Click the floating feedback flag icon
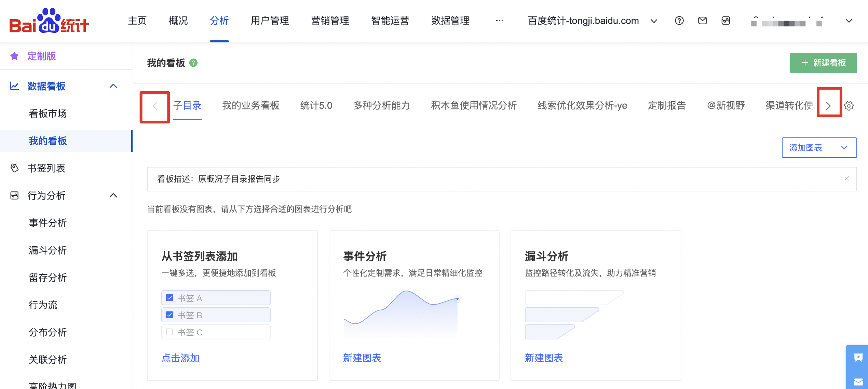This screenshot has height=389, width=868. [x=858, y=358]
